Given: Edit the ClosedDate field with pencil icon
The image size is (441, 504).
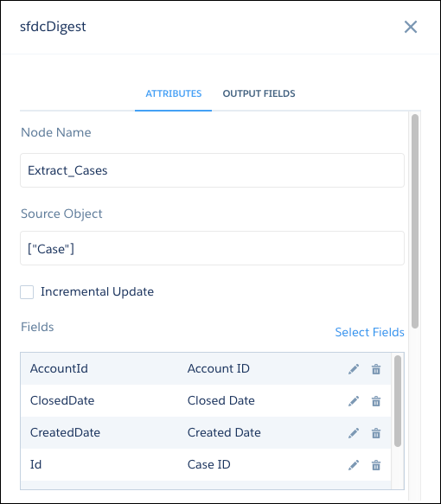Looking at the screenshot, I should pos(354,401).
